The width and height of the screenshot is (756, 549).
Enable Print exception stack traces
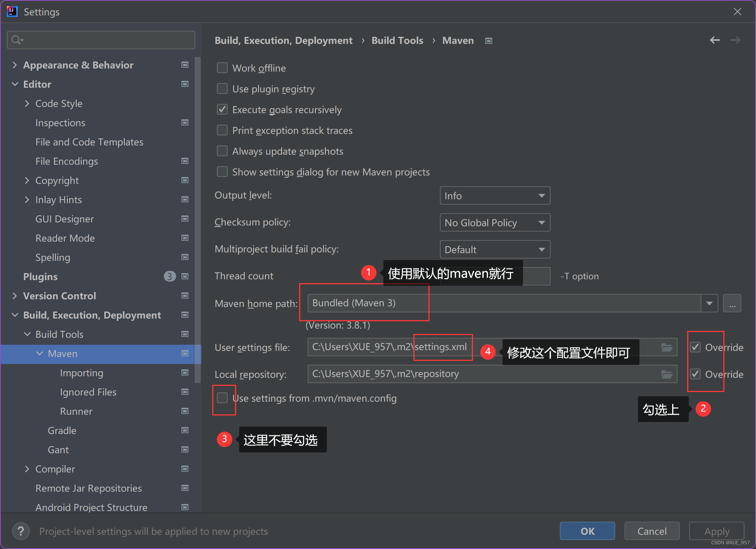click(x=222, y=130)
